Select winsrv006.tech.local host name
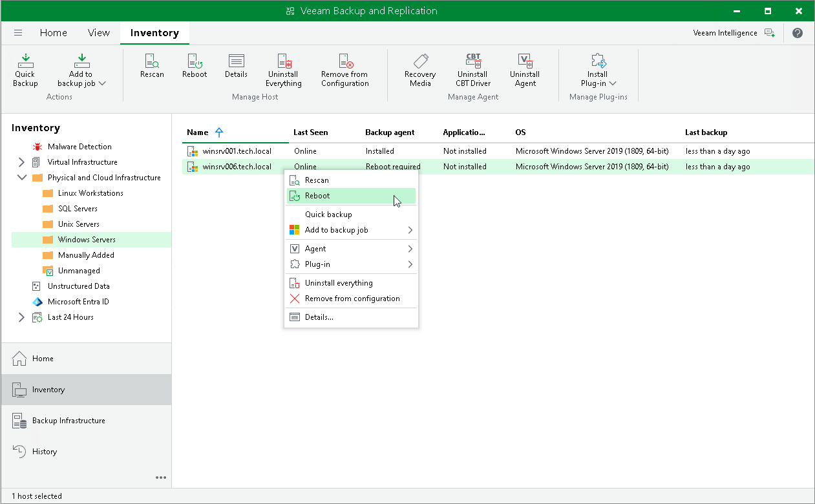Image resolution: width=815 pixels, height=504 pixels. click(237, 167)
